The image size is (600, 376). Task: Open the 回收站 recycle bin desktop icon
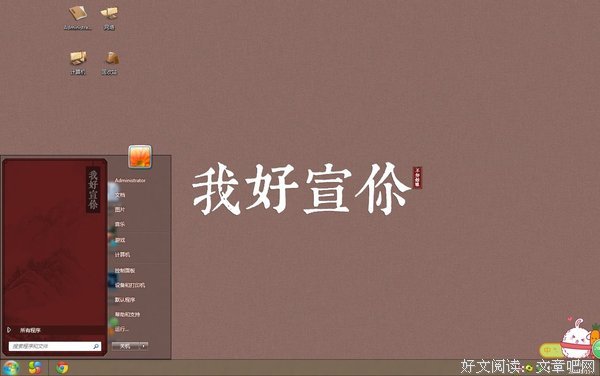(110, 62)
